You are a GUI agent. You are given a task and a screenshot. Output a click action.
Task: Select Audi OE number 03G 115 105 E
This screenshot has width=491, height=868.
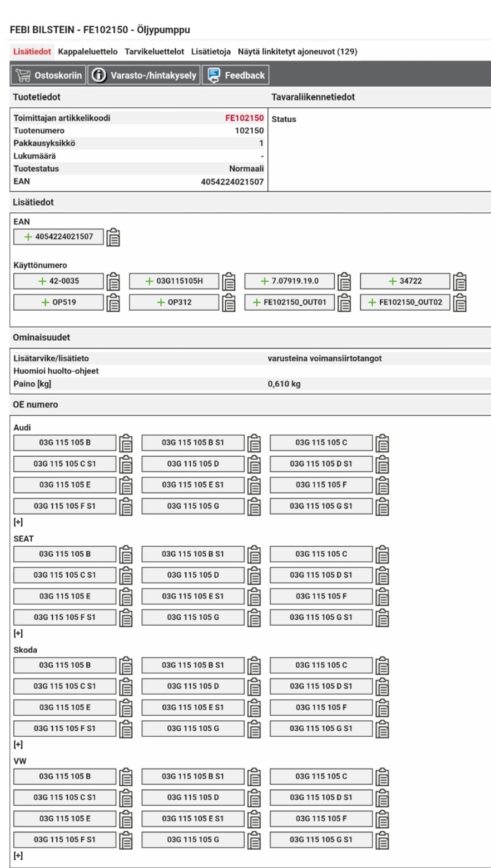(65, 485)
